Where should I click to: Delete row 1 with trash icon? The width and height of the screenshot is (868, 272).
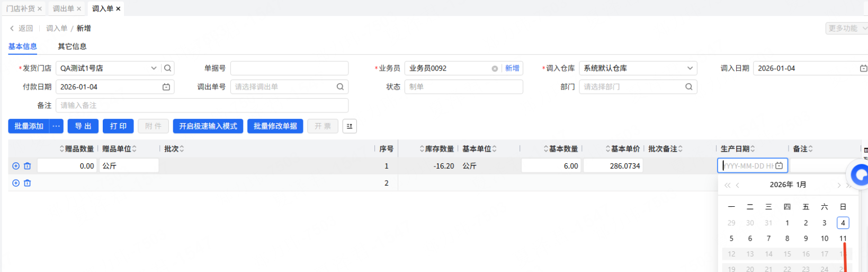(28, 166)
